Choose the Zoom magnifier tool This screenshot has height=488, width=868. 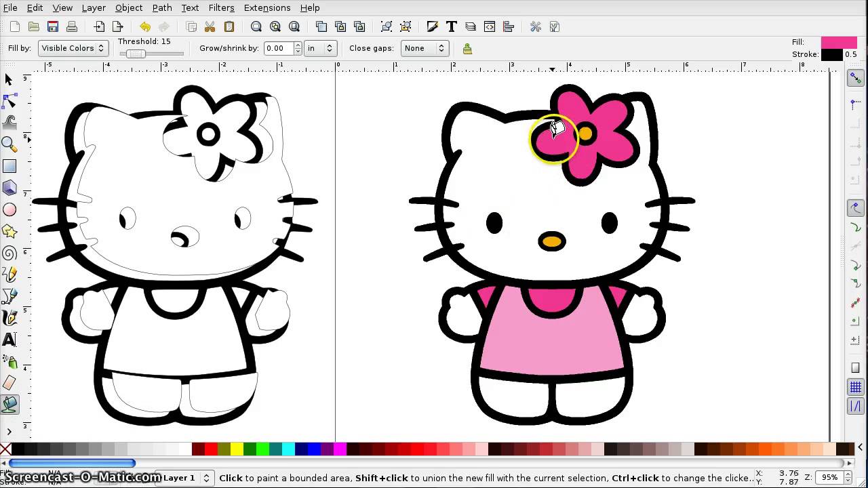coord(9,144)
